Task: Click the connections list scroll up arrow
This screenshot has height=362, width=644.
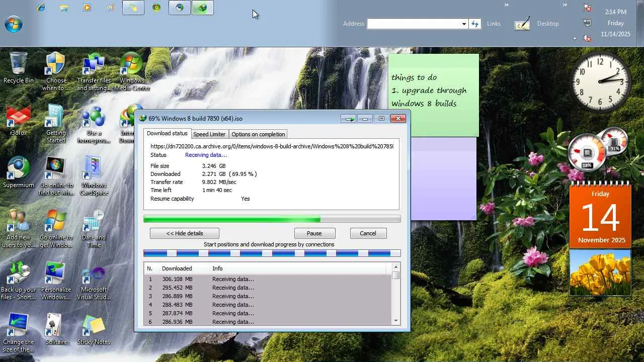Action: pyautogui.click(x=396, y=267)
